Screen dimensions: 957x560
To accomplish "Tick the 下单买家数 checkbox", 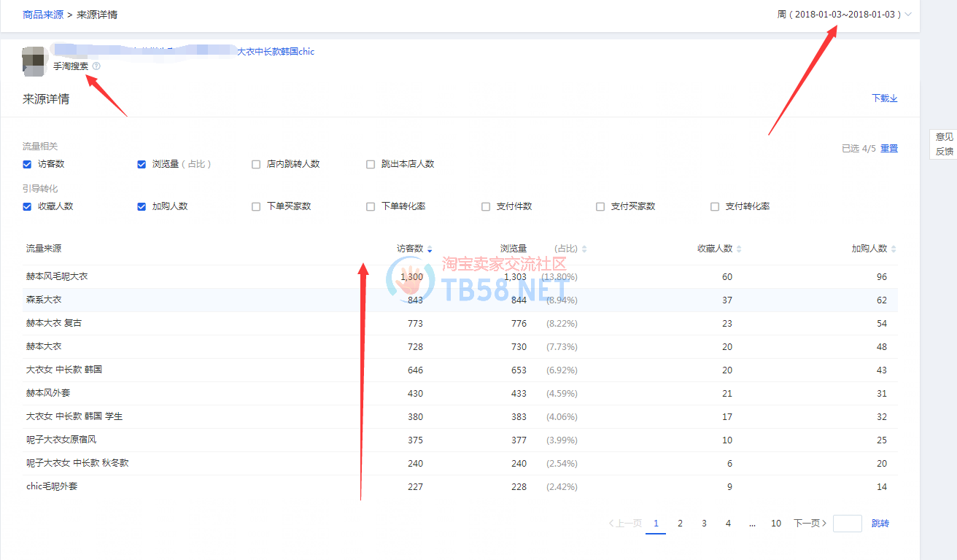I will click(256, 206).
